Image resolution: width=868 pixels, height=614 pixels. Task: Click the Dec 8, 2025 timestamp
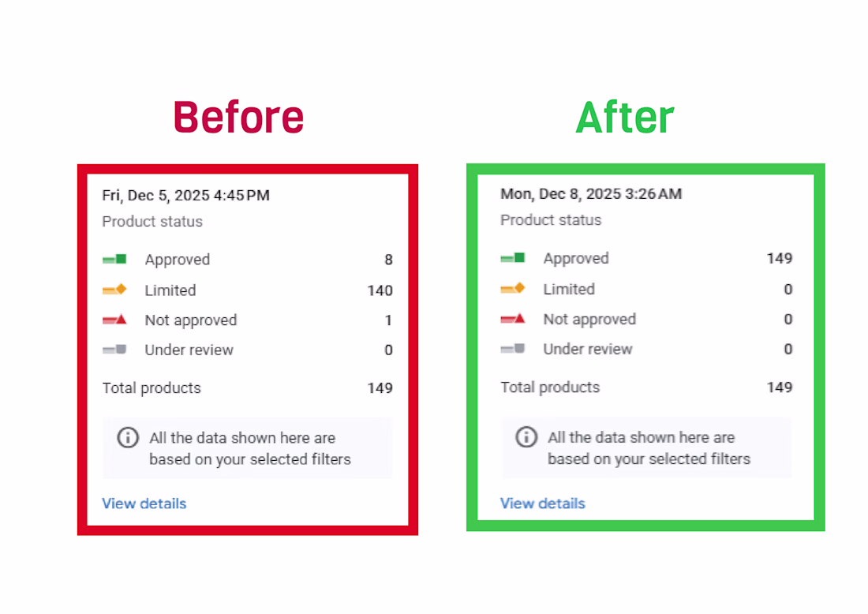point(591,193)
